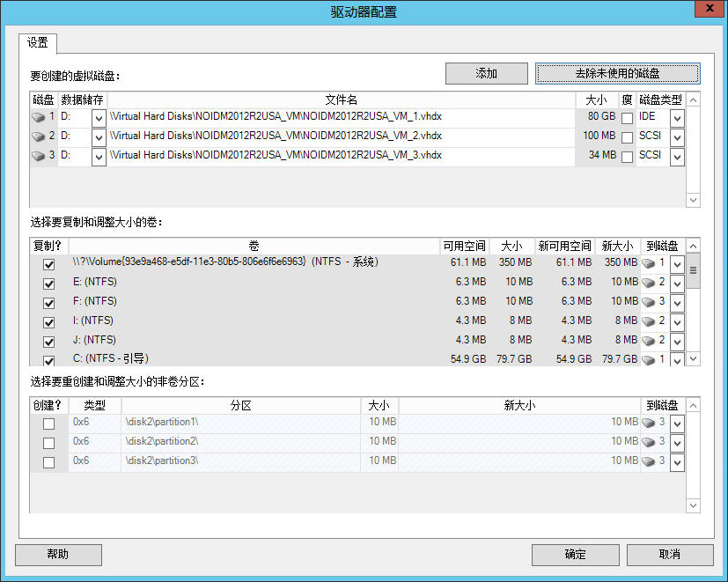Uncheck the copy checkbox for E: (NTFS)

(49, 284)
